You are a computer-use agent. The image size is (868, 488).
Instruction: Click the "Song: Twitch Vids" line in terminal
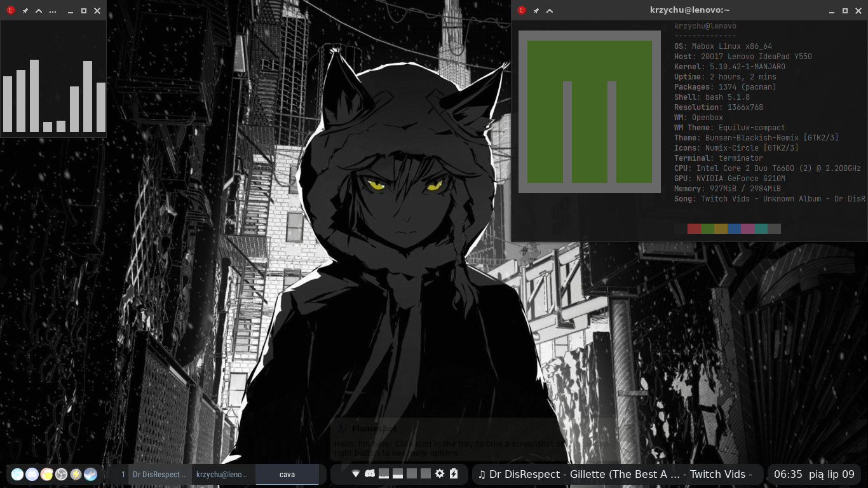(770, 199)
